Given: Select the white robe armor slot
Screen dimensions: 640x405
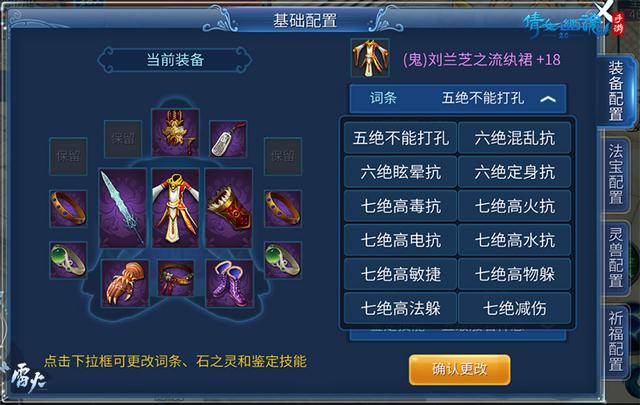Looking at the screenshot, I should click(176, 208).
